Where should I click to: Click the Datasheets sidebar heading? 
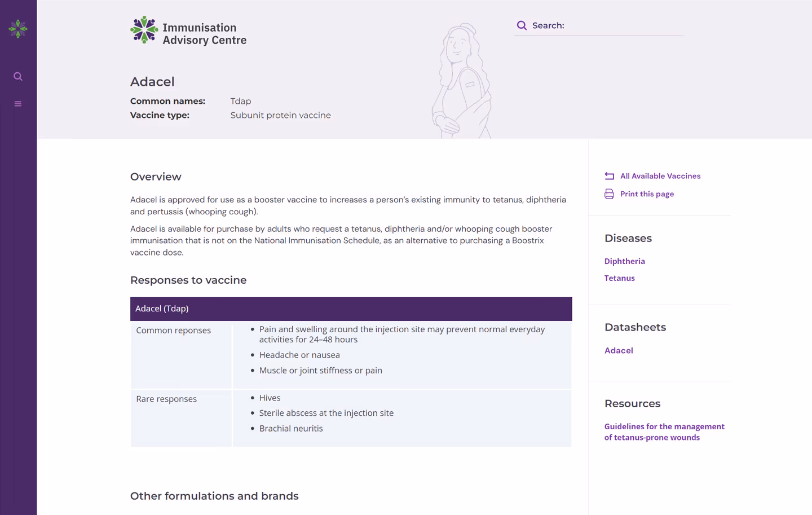635,327
